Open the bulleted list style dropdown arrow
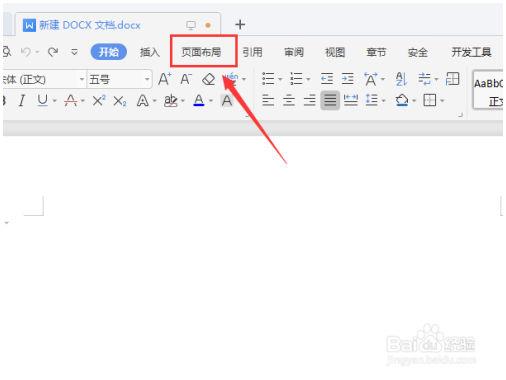 (280, 79)
